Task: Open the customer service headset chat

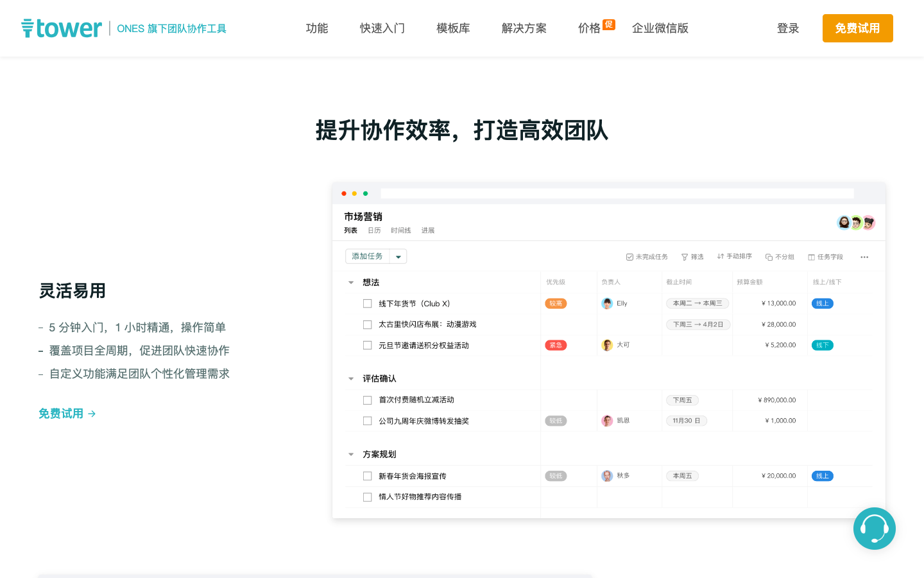Action: 874,529
